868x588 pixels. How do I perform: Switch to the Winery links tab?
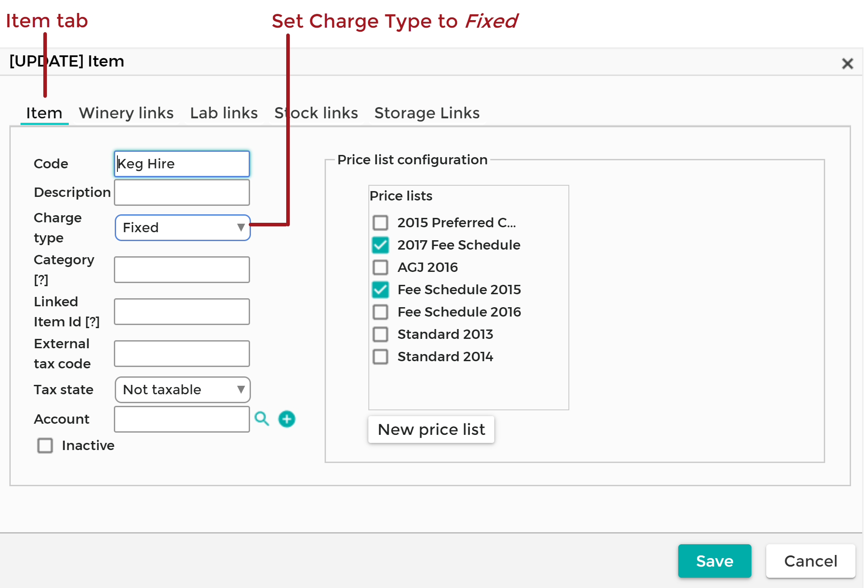[x=126, y=113]
